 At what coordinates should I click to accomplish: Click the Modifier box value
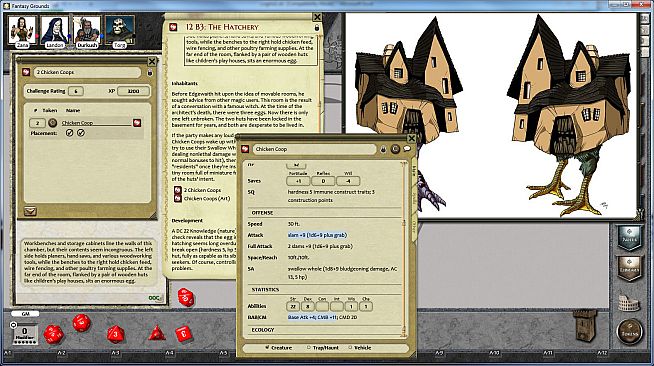coord(25,331)
